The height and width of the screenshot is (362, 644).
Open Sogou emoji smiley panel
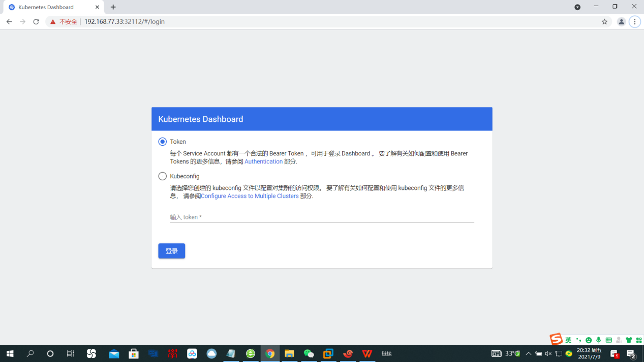[x=589, y=340]
